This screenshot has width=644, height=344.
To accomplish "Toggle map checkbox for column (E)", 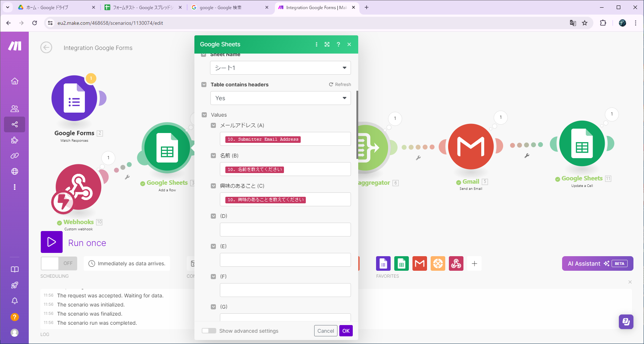I will [213, 246].
